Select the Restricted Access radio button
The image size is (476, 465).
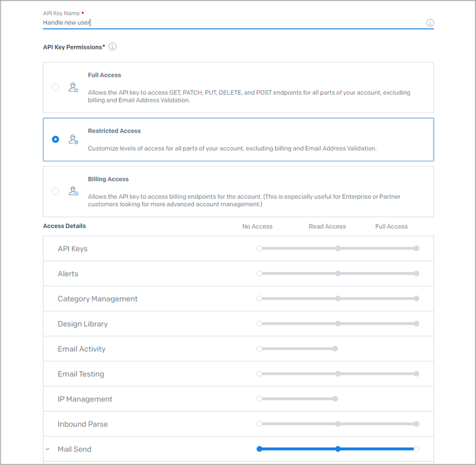pyautogui.click(x=55, y=139)
